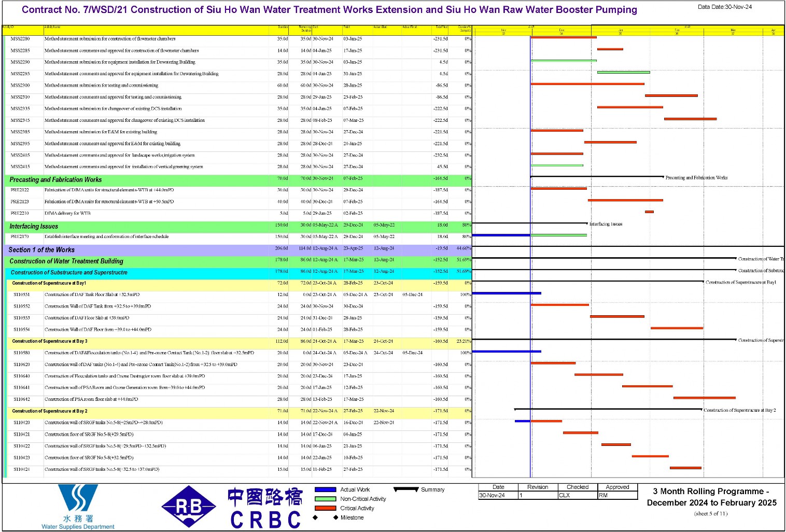Image resolution: width=786 pixels, height=532 pixels.
Task: Select activity ID MSS2310
Action: coord(20,97)
